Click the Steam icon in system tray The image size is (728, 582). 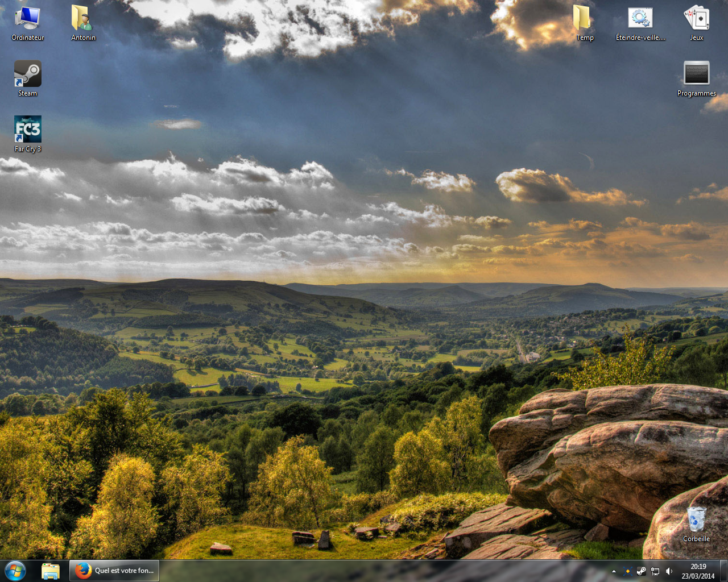point(641,571)
